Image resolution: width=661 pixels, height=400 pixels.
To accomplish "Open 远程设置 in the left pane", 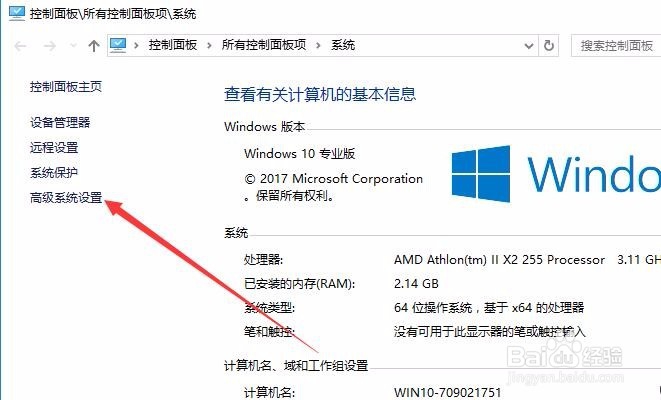I will 54,148.
